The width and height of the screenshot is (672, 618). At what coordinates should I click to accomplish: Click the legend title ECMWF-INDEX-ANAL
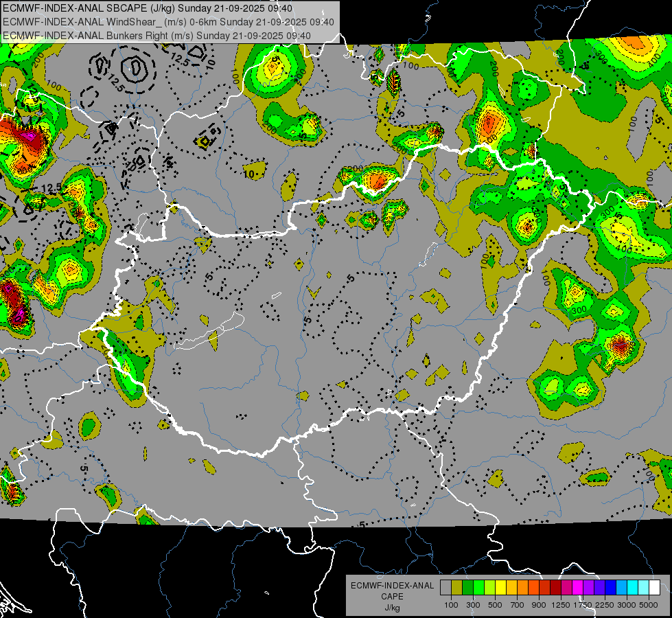(393, 586)
